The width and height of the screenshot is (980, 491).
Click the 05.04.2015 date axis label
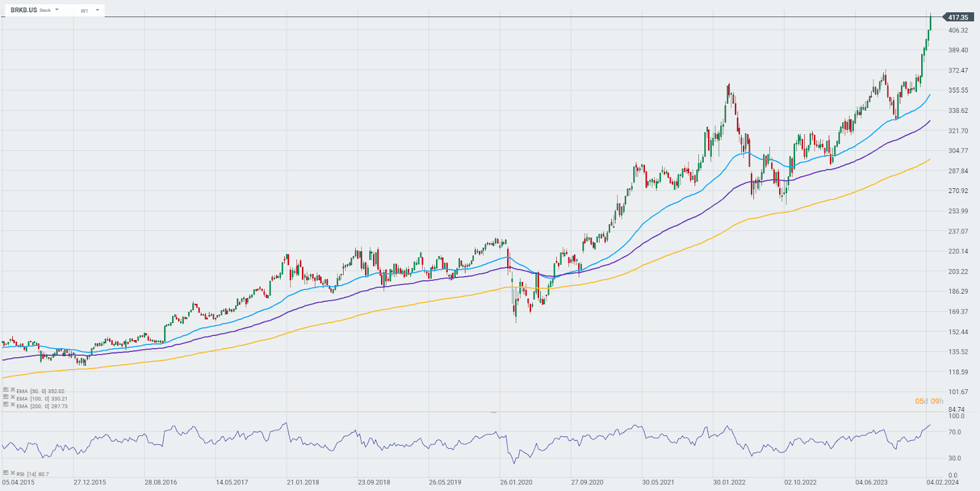[18, 482]
